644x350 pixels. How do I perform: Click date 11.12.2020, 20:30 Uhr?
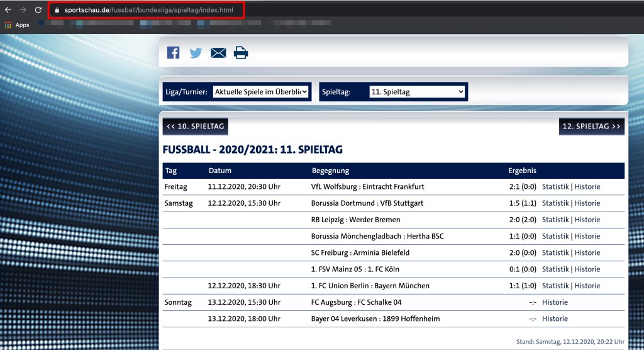pyautogui.click(x=244, y=187)
